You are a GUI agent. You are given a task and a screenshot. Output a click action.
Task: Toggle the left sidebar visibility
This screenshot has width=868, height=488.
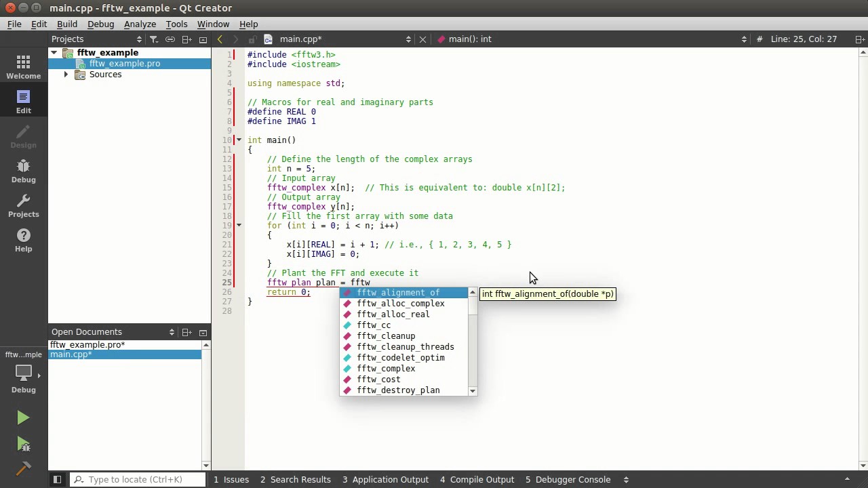[57, 480]
